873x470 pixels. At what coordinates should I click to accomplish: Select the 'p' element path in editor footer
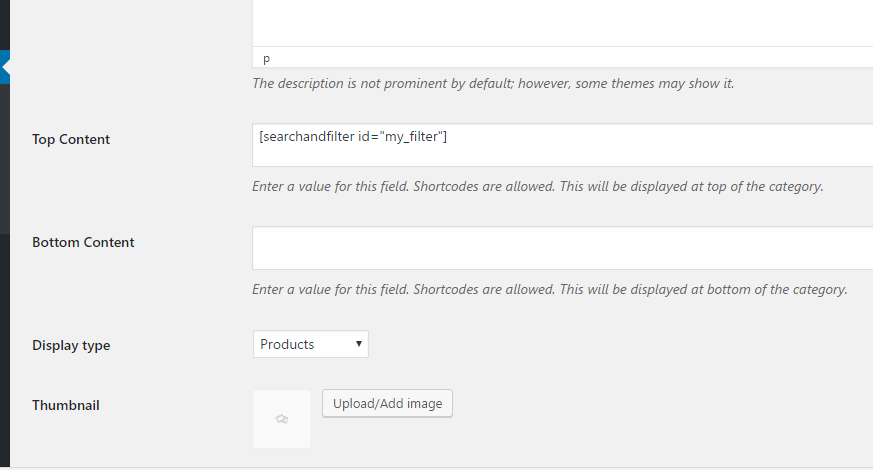click(267, 58)
